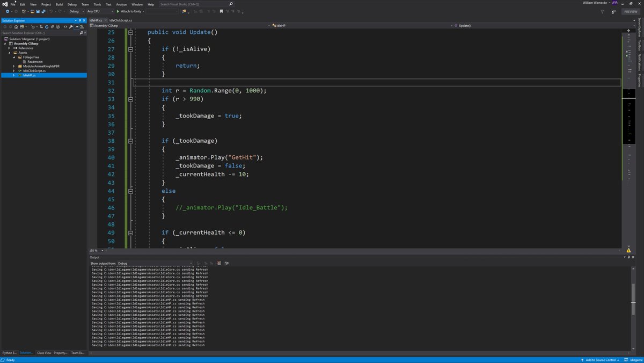
Task: Click Save All icon in main toolbar
Action: click(43, 11)
